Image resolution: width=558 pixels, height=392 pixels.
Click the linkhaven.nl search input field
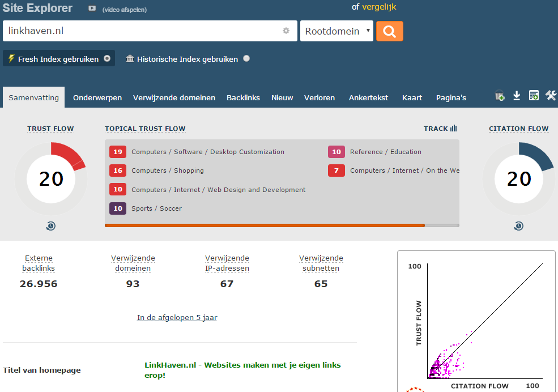tap(150, 31)
